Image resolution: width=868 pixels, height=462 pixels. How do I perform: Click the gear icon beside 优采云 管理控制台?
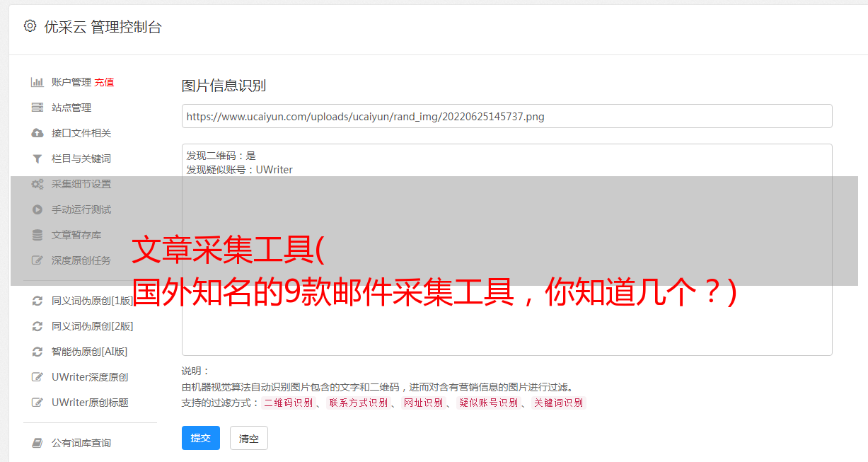coord(30,26)
